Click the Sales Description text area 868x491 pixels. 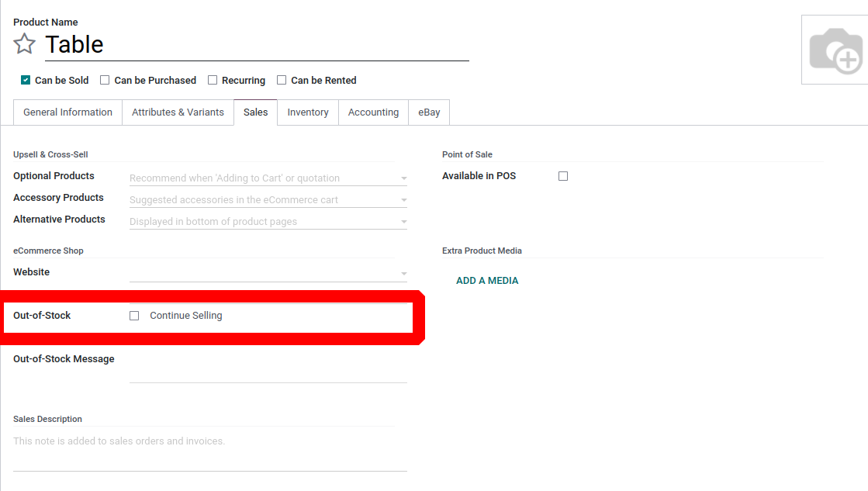coord(209,441)
